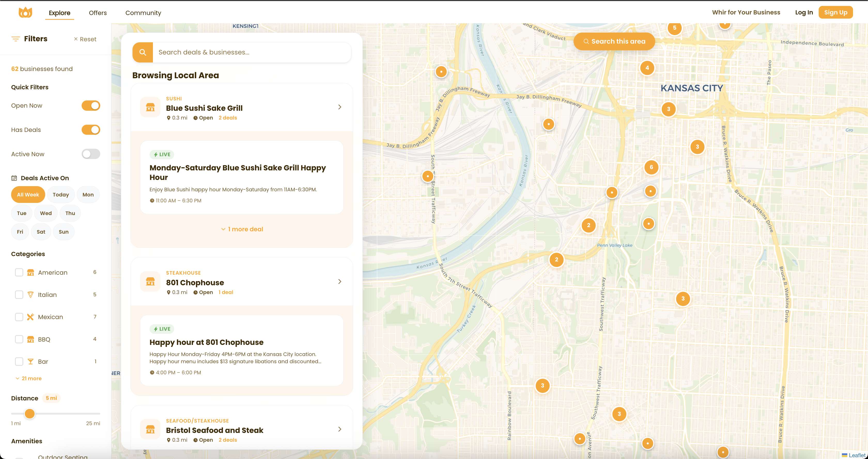The width and height of the screenshot is (868, 459).
Task: Select the All Week day filter
Action: point(28,195)
